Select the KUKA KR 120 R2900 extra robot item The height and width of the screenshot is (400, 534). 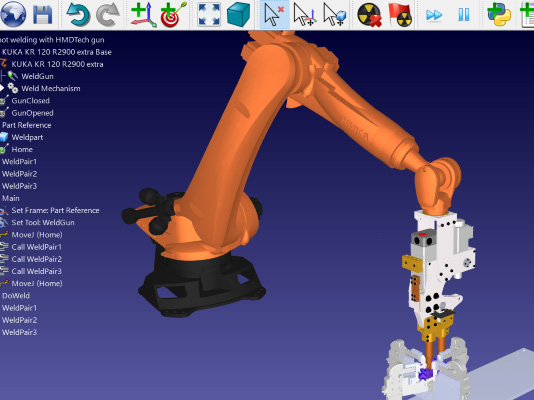point(57,64)
